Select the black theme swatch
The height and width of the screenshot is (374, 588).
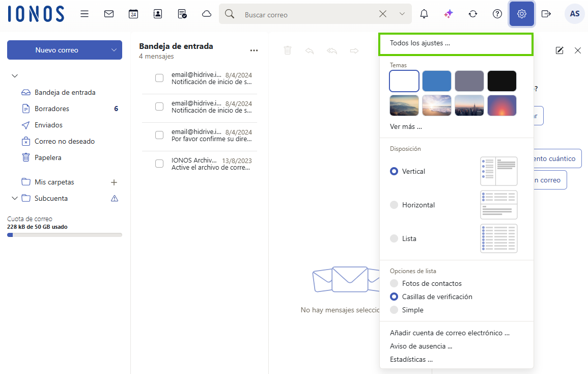[502, 81]
